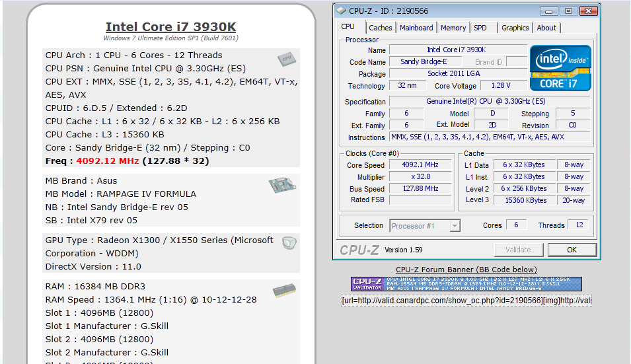Close the CPU-Z window

click(x=588, y=11)
